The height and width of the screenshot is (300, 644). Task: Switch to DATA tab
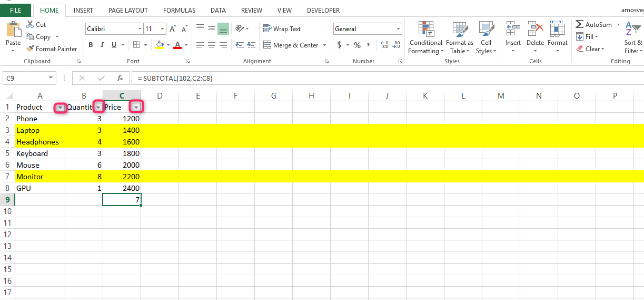pos(218,10)
